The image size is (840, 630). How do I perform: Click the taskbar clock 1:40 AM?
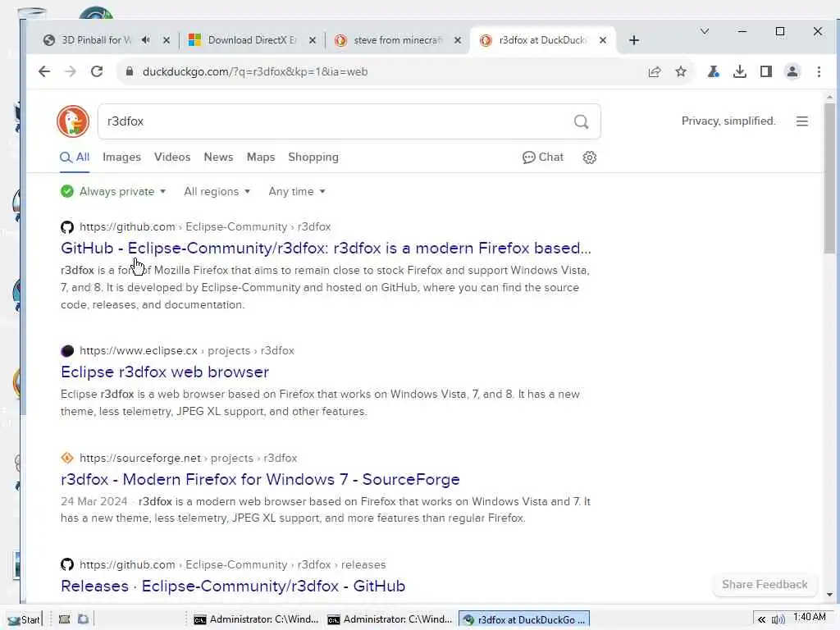810,617
